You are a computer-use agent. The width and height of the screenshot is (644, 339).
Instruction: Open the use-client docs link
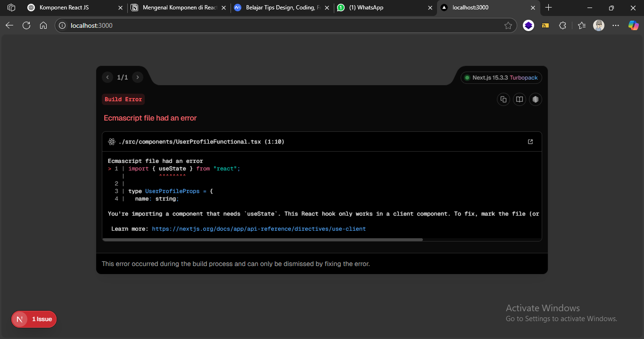(259, 229)
